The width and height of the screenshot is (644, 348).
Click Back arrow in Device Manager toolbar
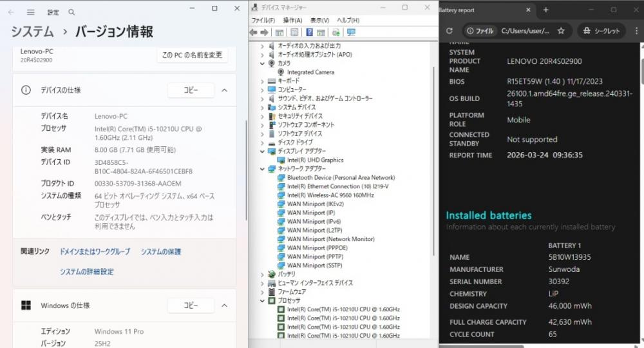pos(253,32)
